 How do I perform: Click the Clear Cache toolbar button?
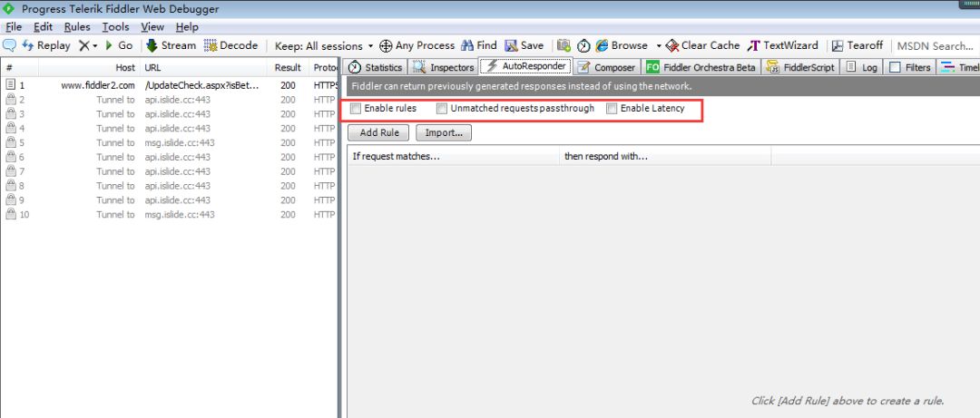pos(702,45)
